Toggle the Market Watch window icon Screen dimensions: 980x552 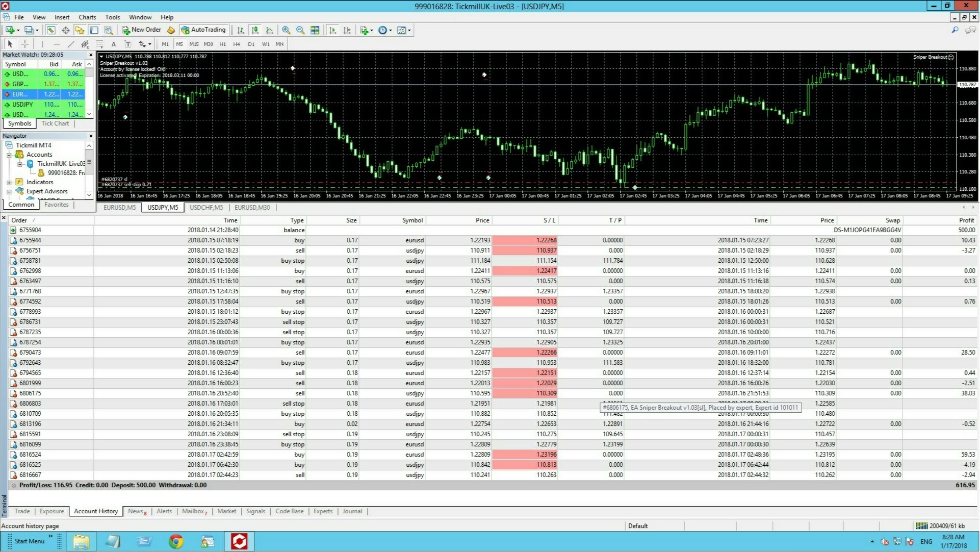(51, 30)
